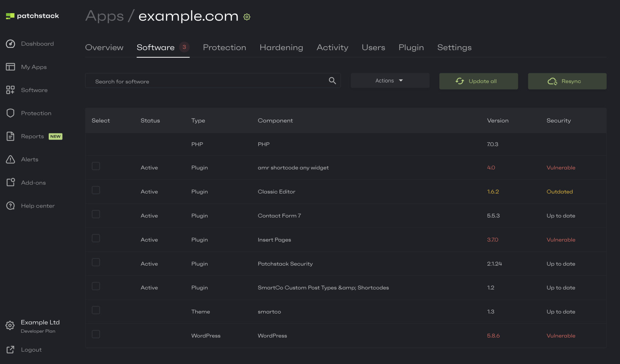
Task: Click the smartco theme name
Action: [269, 312]
